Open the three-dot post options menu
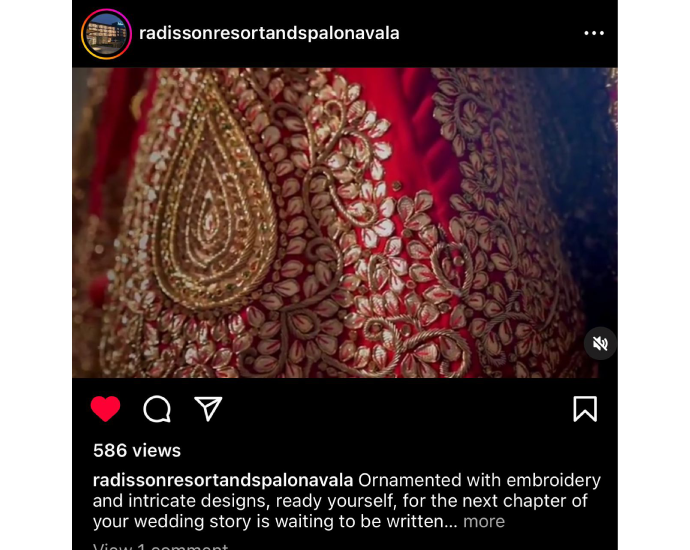The width and height of the screenshot is (690, 550). click(594, 33)
